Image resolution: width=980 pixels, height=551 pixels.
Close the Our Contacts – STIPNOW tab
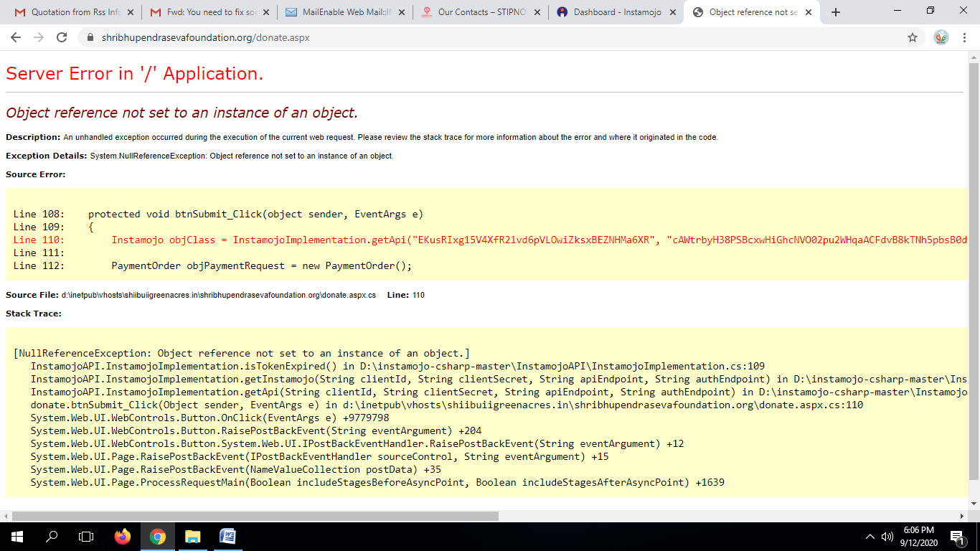(538, 12)
